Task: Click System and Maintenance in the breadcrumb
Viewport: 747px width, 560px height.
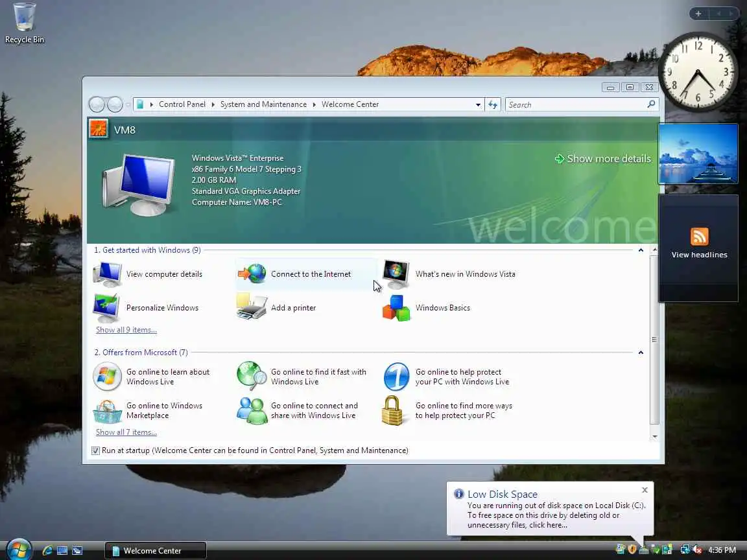Action: [263, 104]
